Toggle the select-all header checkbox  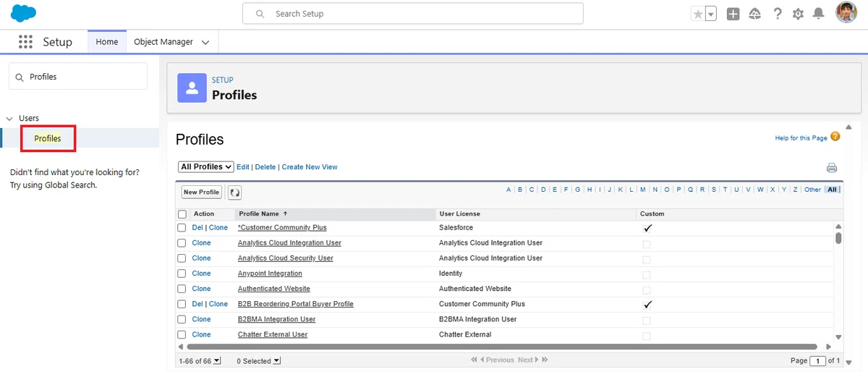click(x=182, y=214)
